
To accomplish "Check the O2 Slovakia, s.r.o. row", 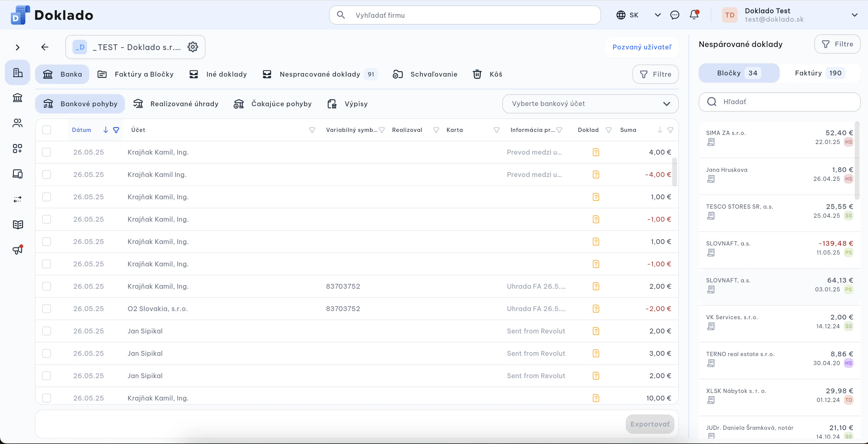I will (x=47, y=309).
